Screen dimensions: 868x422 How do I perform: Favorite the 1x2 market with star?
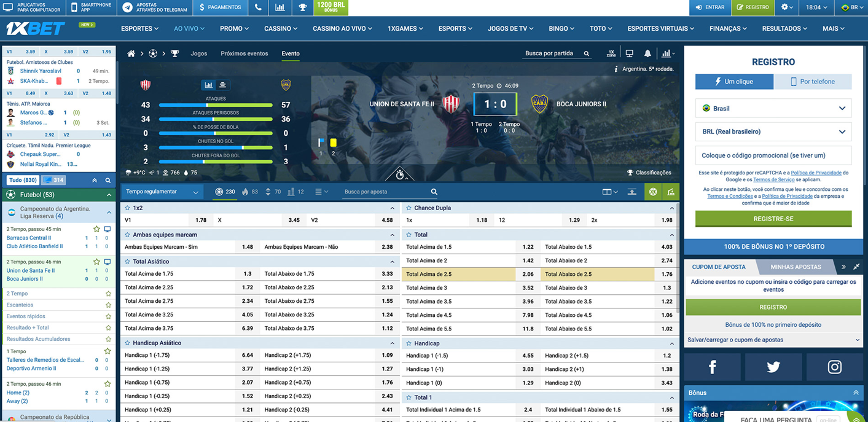(x=128, y=208)
